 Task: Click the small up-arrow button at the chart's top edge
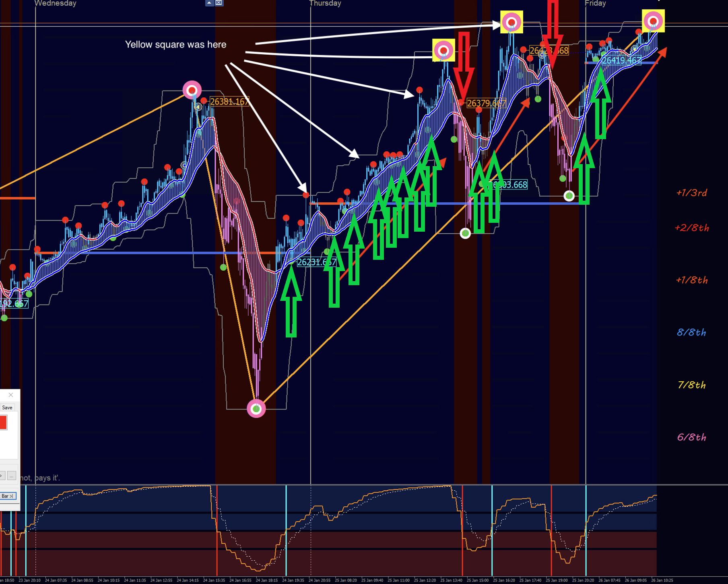pyautogui.click(x=209, y=2)
